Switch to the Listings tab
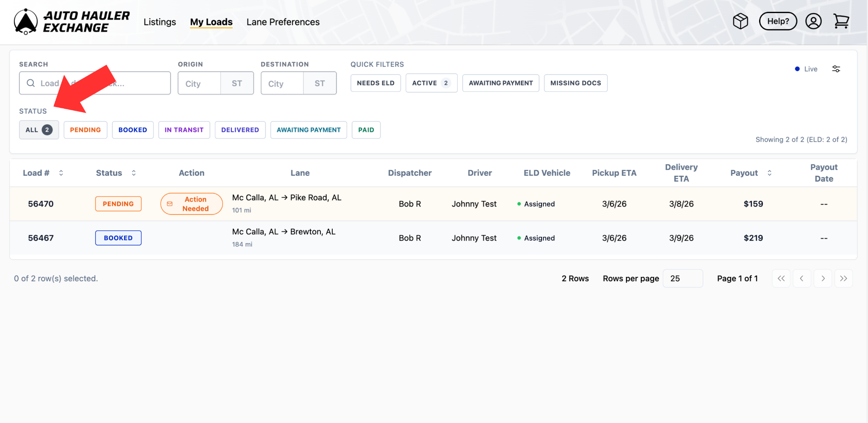Screen dimensions: 868x423 (159, 22)
